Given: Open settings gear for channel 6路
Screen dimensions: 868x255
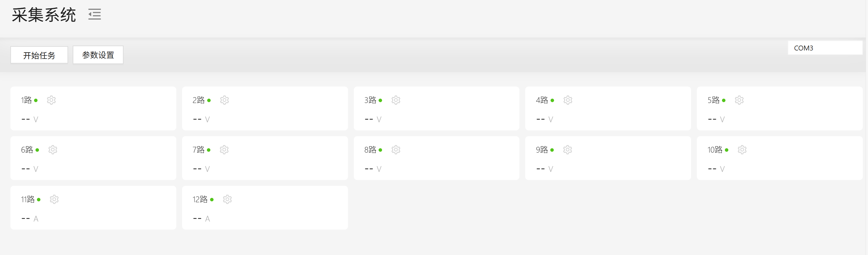Looking at the screenshot, I should pyautogui.click(x=53, y=149).
